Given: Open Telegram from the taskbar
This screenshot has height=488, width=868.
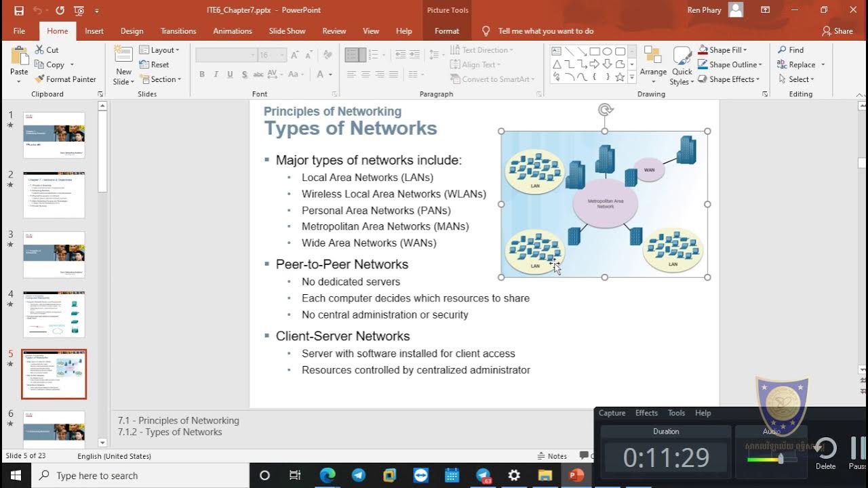Looking at the screenshot, I should (x=358, y=475).
